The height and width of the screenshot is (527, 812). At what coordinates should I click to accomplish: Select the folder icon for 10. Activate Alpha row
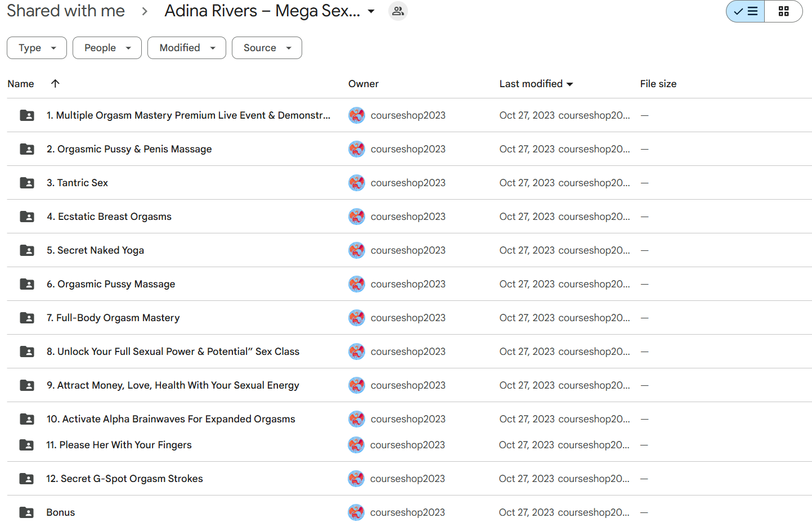point(27,419)
